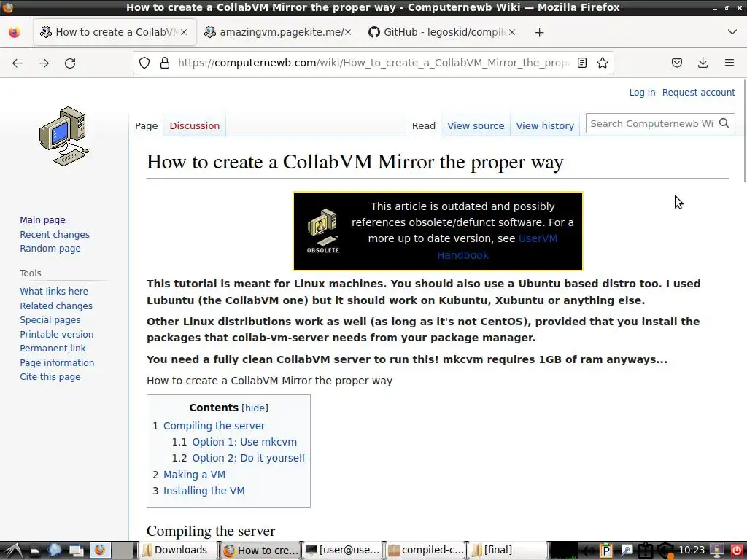Switch to GitHub legoskid tab
The width and height of the screenshot is (747, 560).
point(441,32)
